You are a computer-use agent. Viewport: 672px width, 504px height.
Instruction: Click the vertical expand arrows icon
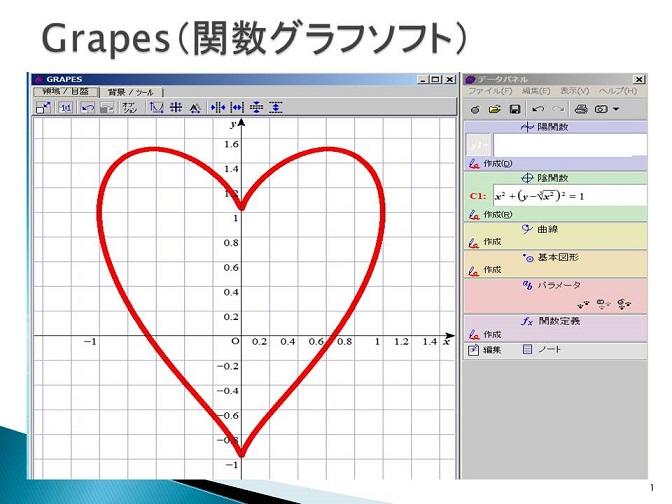(x=276, y=108)
